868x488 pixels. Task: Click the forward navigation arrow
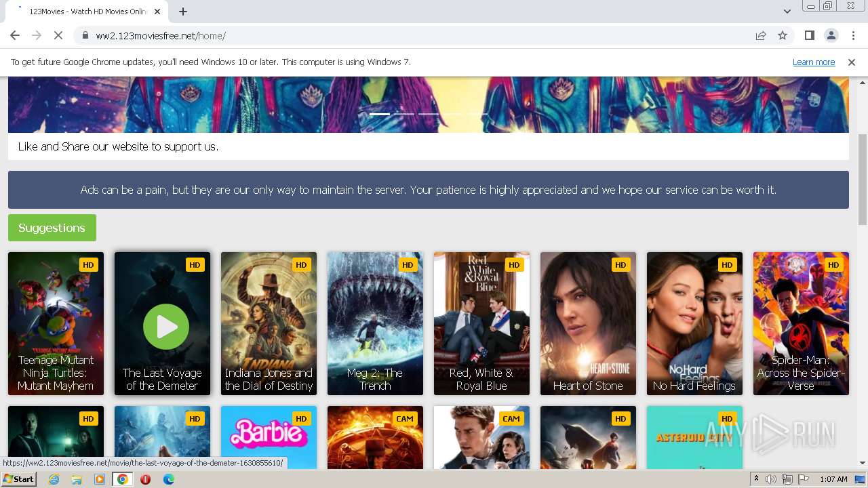[37, 35]
